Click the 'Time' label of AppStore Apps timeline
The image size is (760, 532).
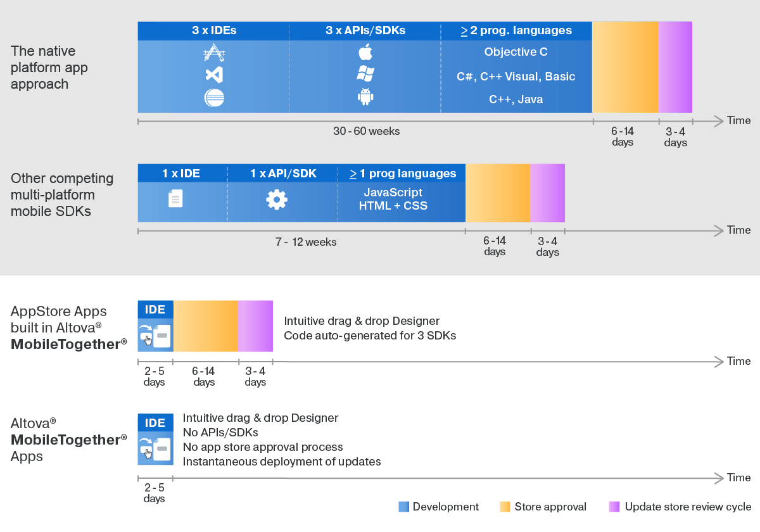739,361
